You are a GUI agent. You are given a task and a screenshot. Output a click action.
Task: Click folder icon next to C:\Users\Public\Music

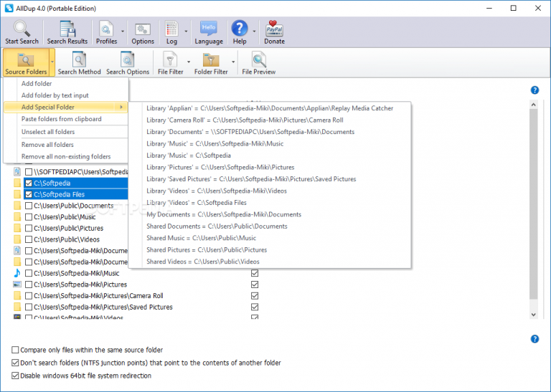click(17, 217)
